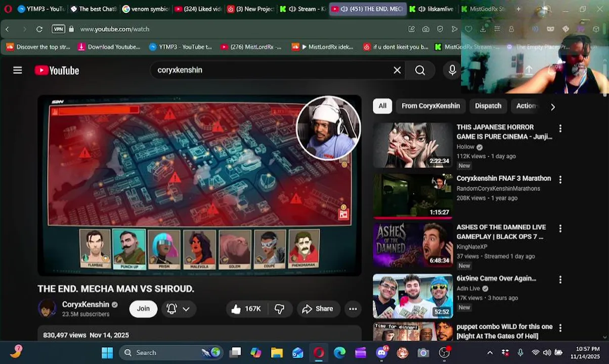
Task: Click the snapshot camera icon in address bar
Action: pos(426,29)
